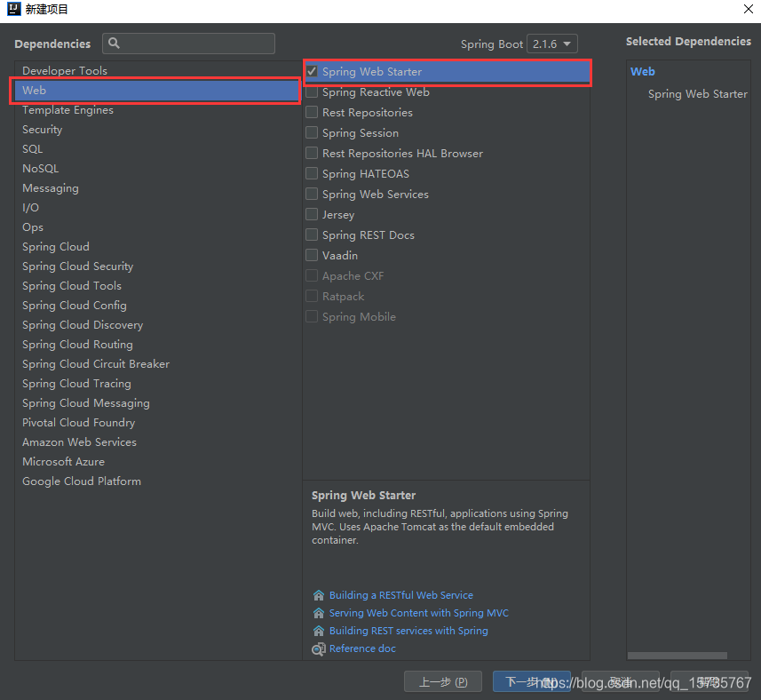Tick the Spring Session checkbox

(312, 132)
